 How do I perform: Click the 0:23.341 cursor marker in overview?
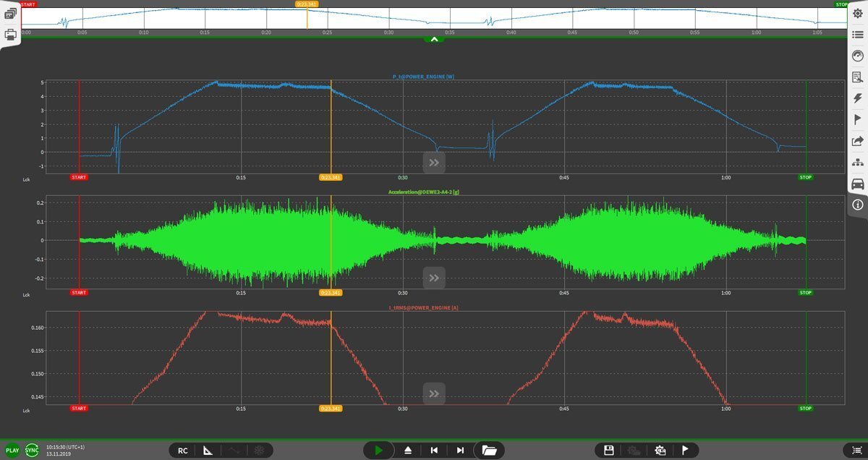click(307, 4)
